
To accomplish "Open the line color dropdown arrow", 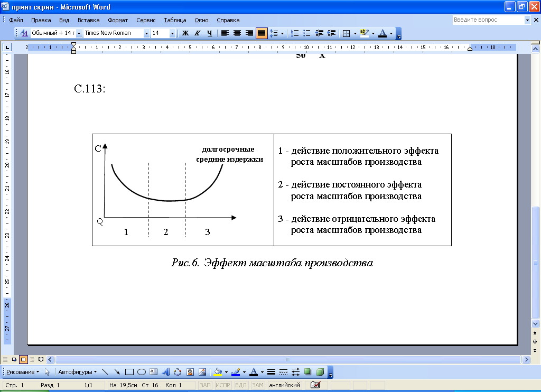I will 244,372.
